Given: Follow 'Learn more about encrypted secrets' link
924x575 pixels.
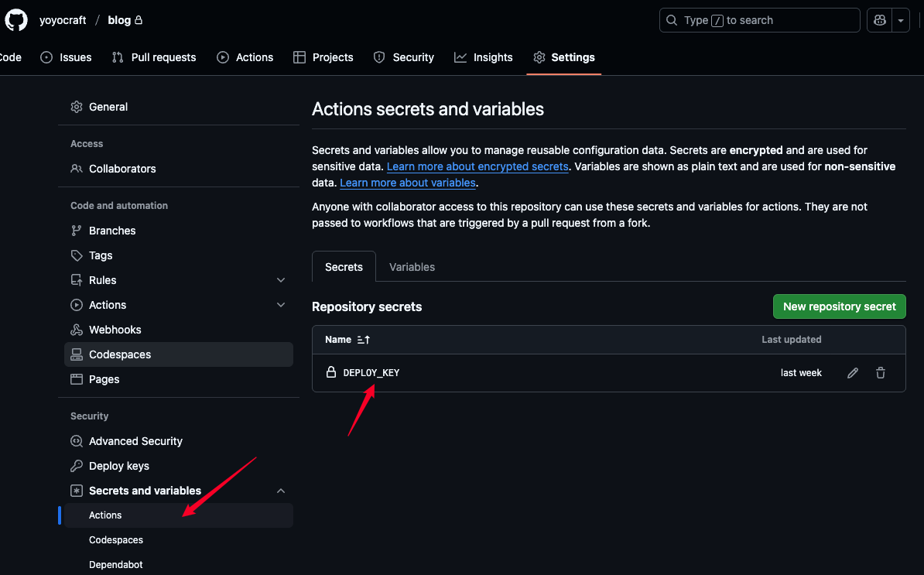Looking at the screenshot, I should pyautogui.click(x=477, y=166).
